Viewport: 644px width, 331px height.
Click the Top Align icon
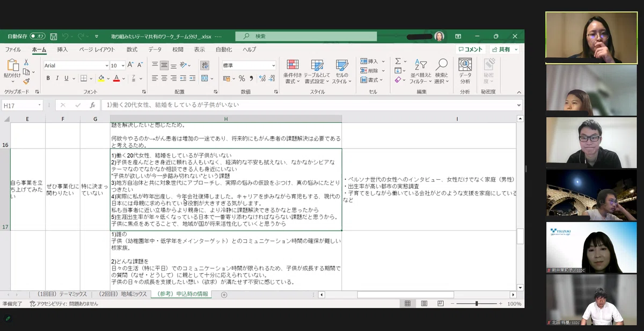(155, 65)
